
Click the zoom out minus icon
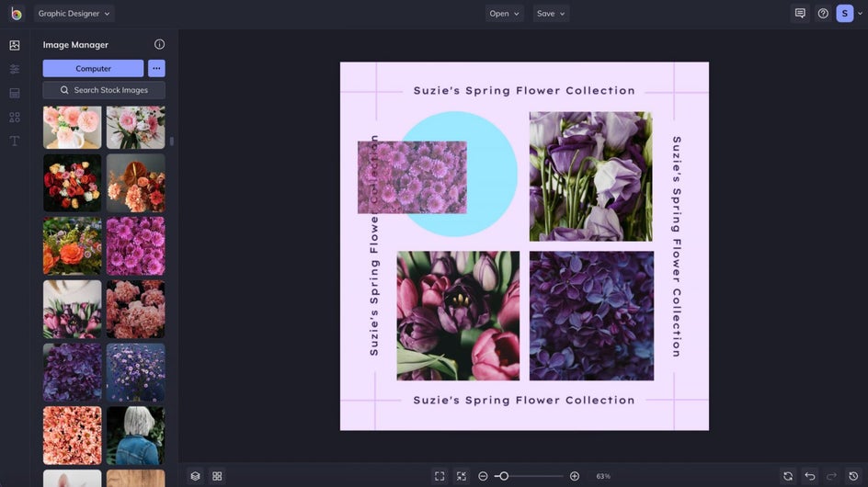[x=483, y=476]
